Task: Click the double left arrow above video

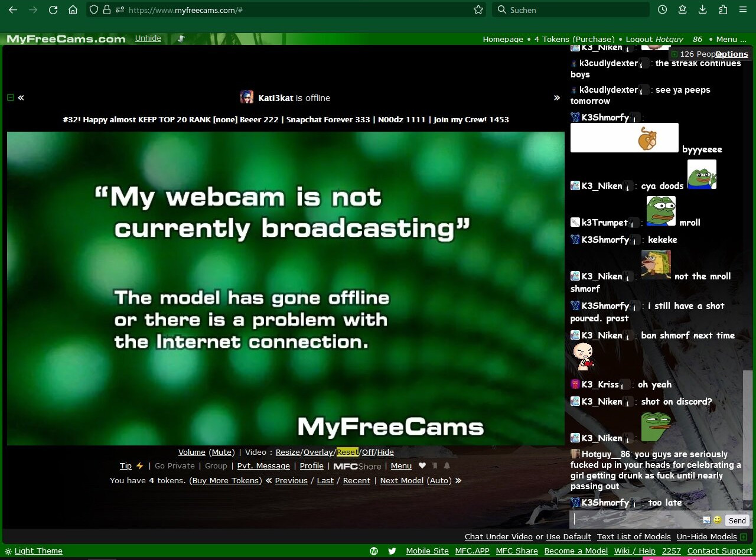Action: click(x=21, y=97)
